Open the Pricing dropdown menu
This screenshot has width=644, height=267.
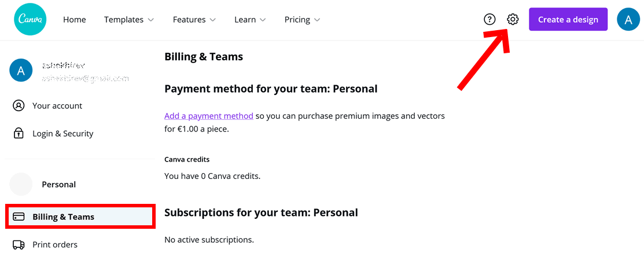302,20
